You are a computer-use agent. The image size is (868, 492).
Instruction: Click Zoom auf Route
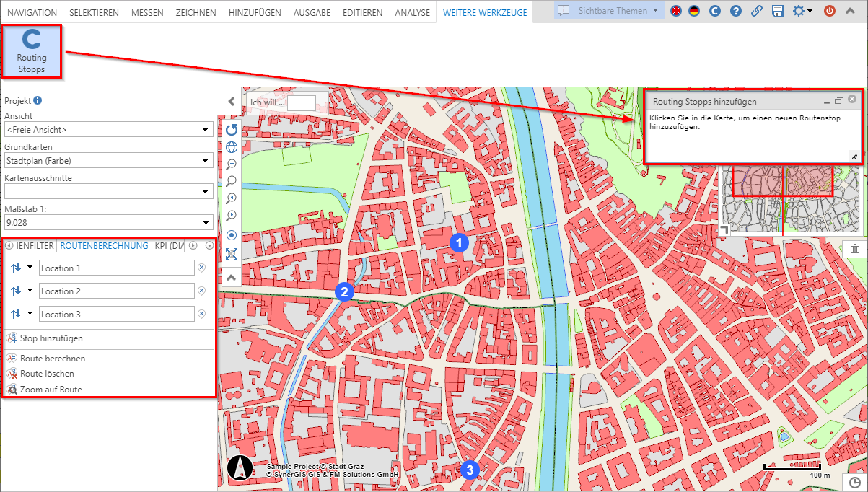point(52,389)
